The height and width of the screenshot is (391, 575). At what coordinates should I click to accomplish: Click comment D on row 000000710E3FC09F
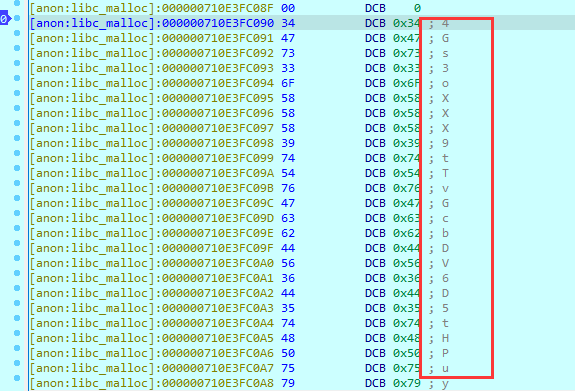445,248
